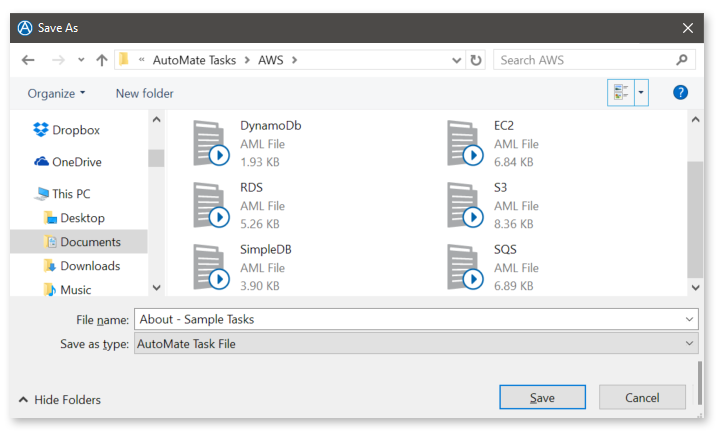This screenshot has height=433, width=721.
Task: Go back with the left arrow
Action: click(x=28, y=60)
